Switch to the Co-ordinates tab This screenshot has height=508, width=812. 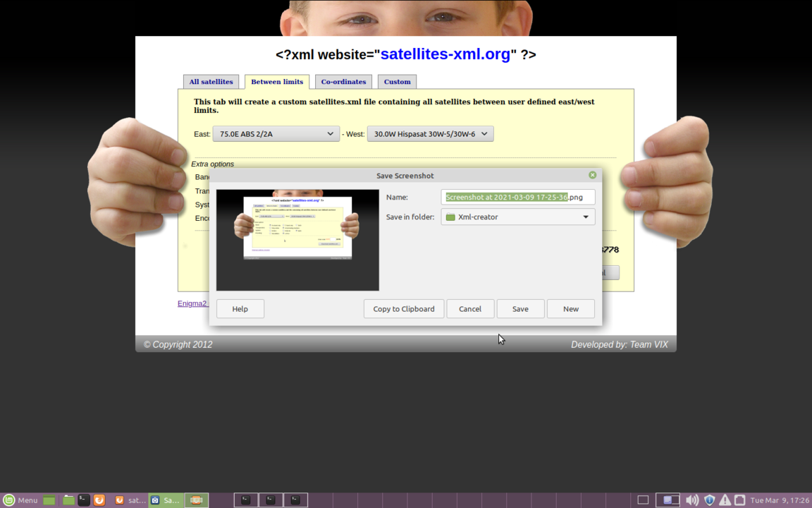pyautogui.click(x=343, y=82)
